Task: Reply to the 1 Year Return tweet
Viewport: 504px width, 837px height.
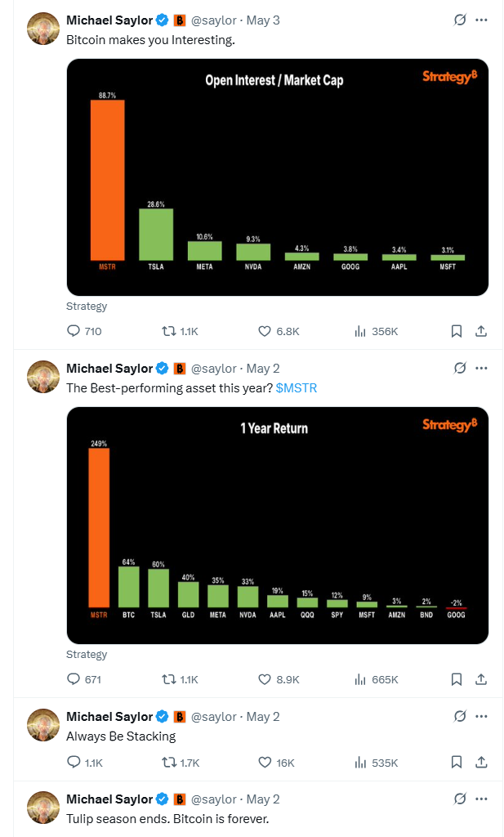Action: [x=73, y=679]
